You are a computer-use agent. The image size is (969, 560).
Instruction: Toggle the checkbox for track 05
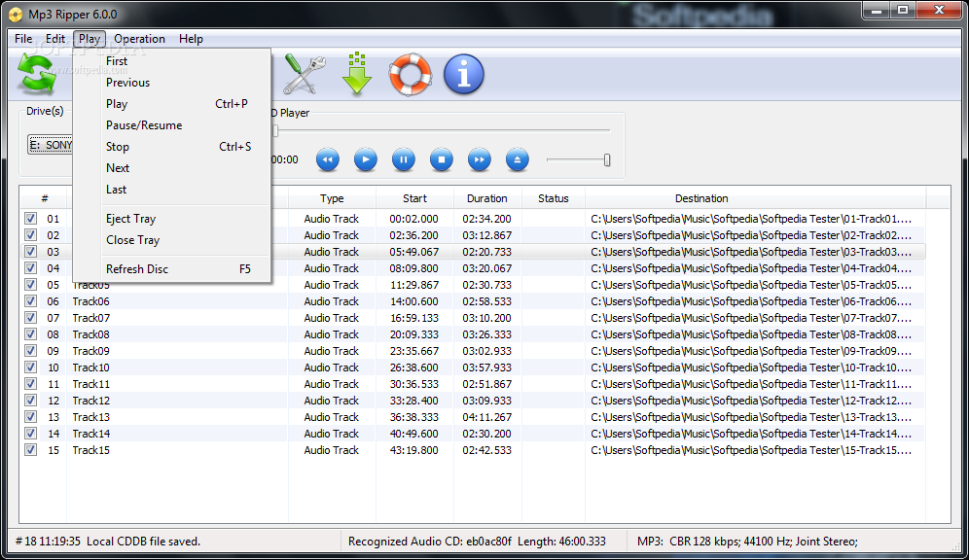pyautogui.click(x=30, y=285)
